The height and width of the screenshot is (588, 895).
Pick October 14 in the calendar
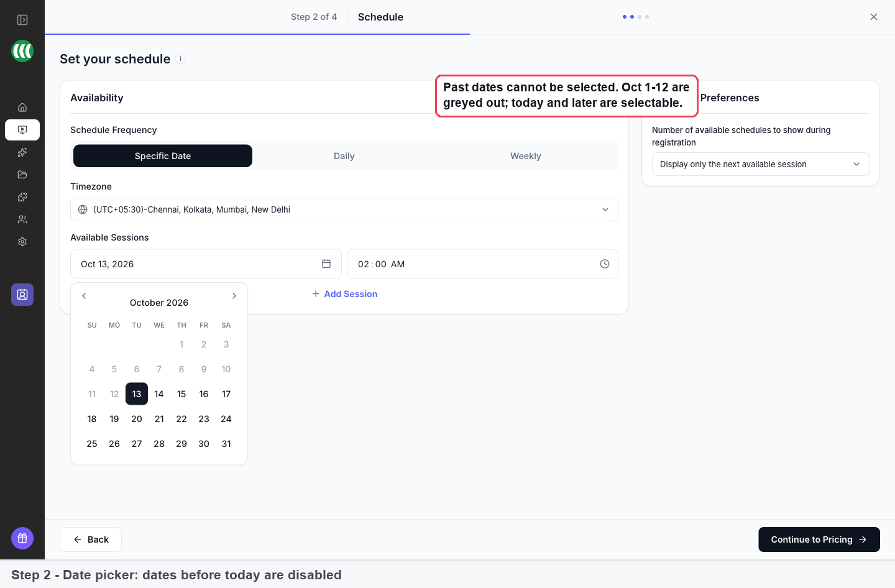159,394
